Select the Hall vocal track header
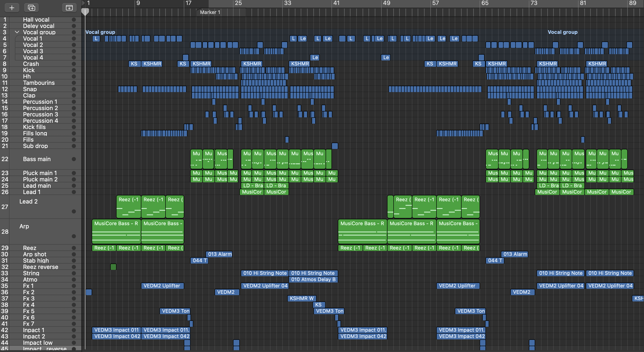Viewport: 644px width, 352px height. pyautogui.click(x=40, y=19)
